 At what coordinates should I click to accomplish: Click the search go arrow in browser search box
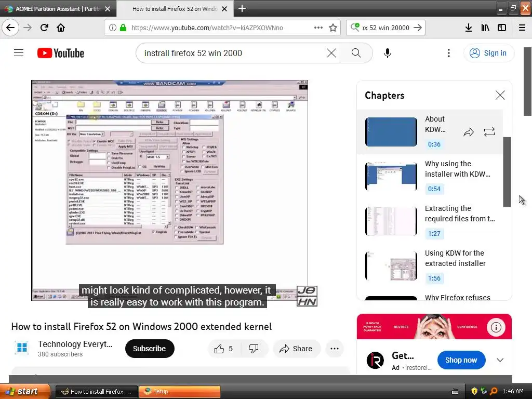[x=418, y=28]
